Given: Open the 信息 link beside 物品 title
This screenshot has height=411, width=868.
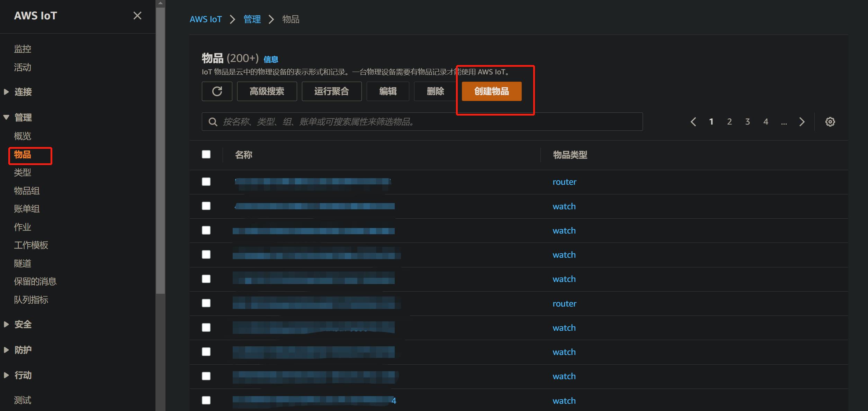Looking at the screenshot, I should (271, 60).
